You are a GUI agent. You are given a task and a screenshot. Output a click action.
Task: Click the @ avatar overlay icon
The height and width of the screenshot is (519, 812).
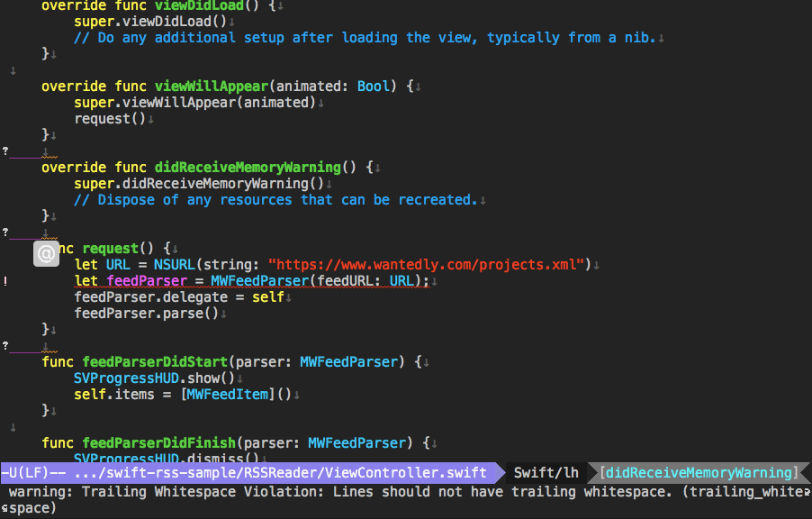(x=46, y=255)
